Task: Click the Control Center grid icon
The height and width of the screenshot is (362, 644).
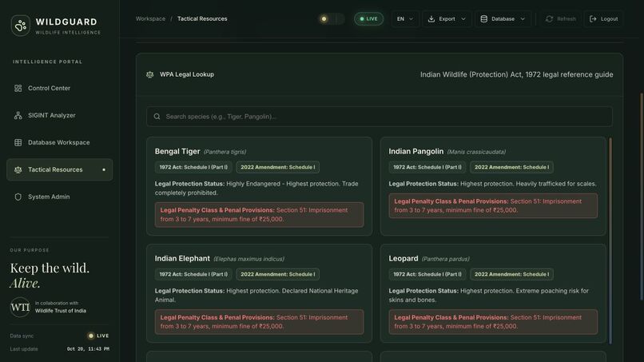Action: (18, 89)
